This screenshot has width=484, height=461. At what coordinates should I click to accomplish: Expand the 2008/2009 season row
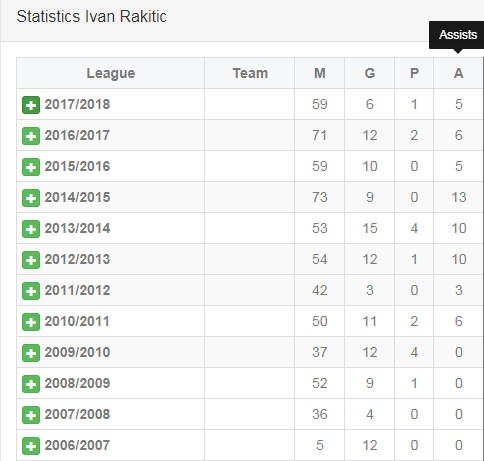tap(31, 384)
